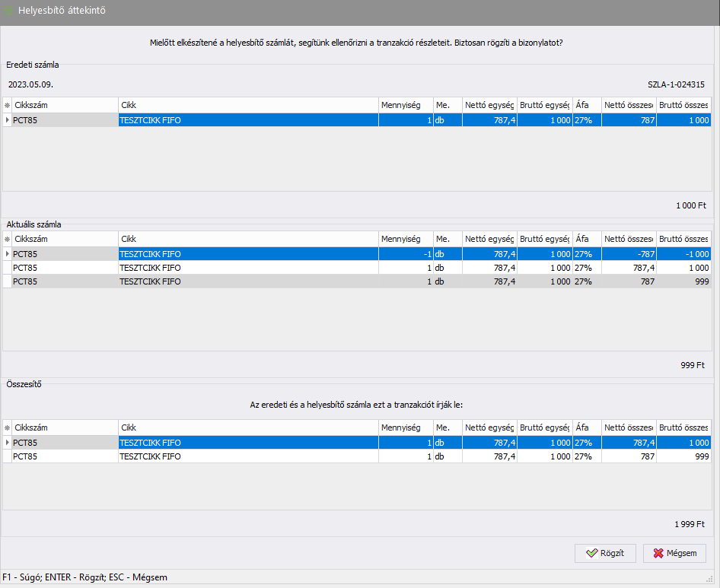Screen dimensions: 720x588
Task: Click Me. column header in Összesítő grid
Action: pos(447,427)
